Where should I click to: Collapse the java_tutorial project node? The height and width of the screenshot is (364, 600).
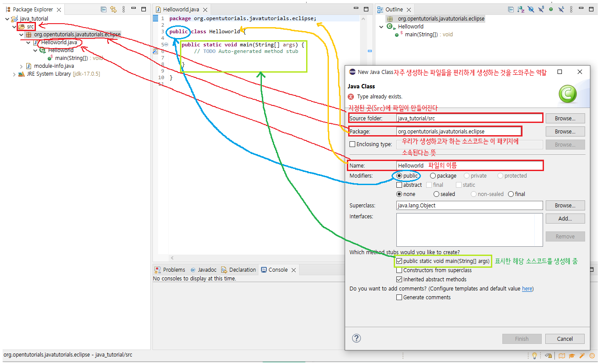[x=7, y=19]
